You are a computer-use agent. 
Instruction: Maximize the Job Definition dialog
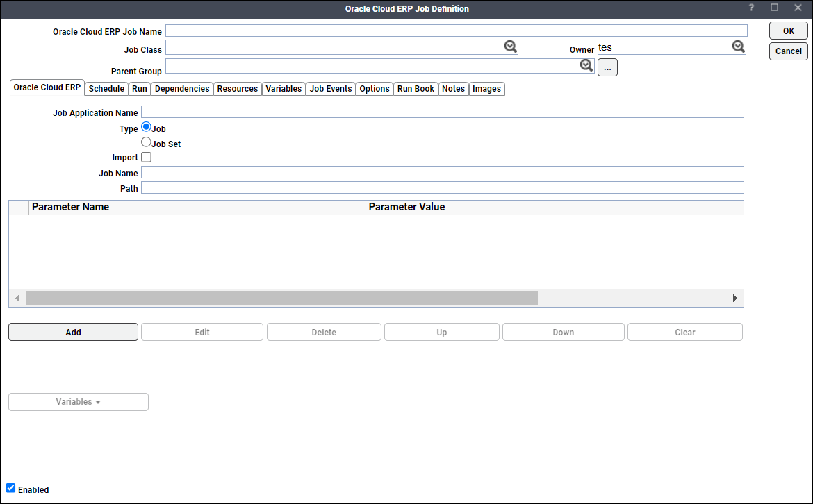pos(775,8)
